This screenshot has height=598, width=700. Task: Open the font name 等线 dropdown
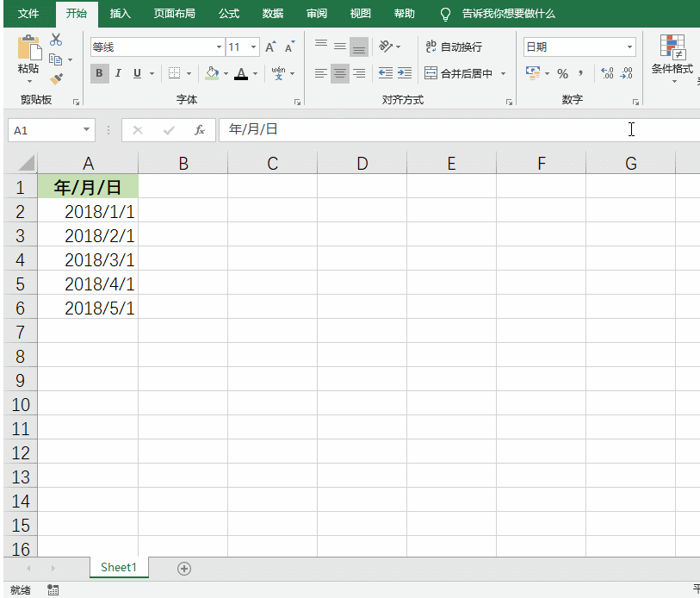[x=219, y=47]
